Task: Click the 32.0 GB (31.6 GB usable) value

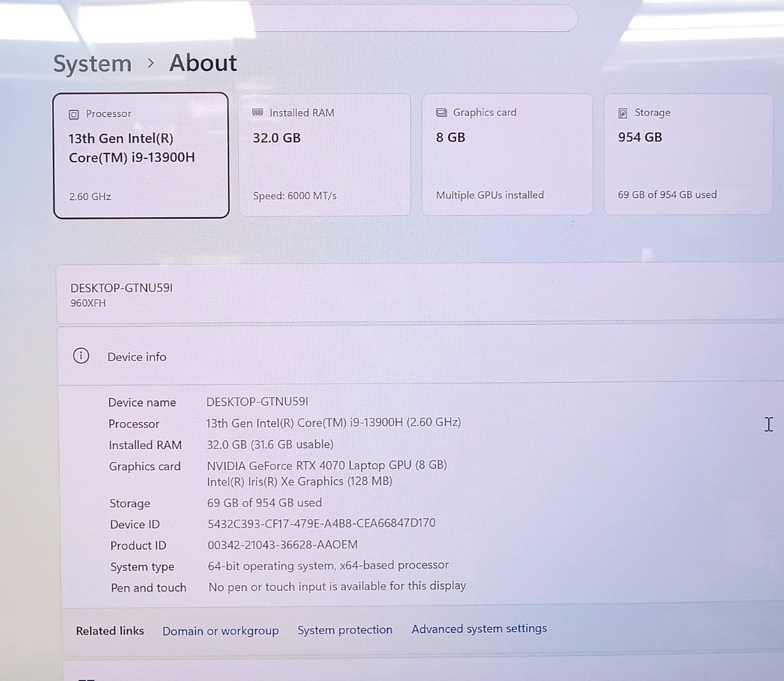Action: coord(270,444)
